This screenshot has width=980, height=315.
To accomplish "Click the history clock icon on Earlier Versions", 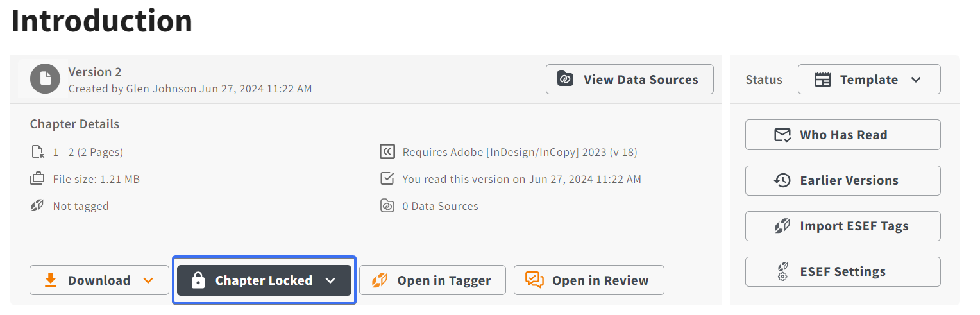I will (782, 180).
